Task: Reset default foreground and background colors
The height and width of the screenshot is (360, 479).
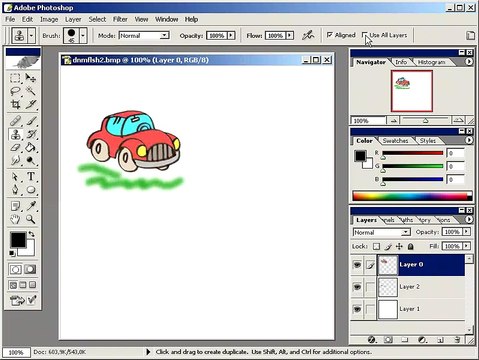Action: 12,253
